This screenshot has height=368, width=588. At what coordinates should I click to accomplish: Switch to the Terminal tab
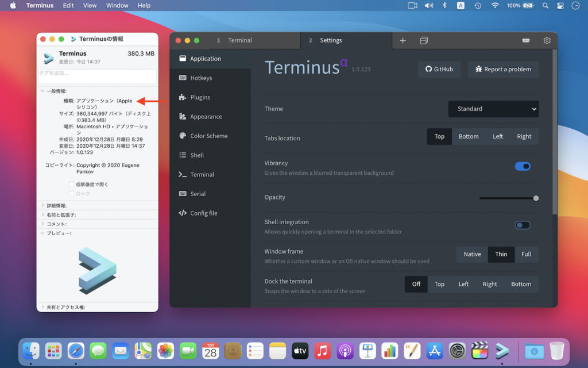(239, 40)
